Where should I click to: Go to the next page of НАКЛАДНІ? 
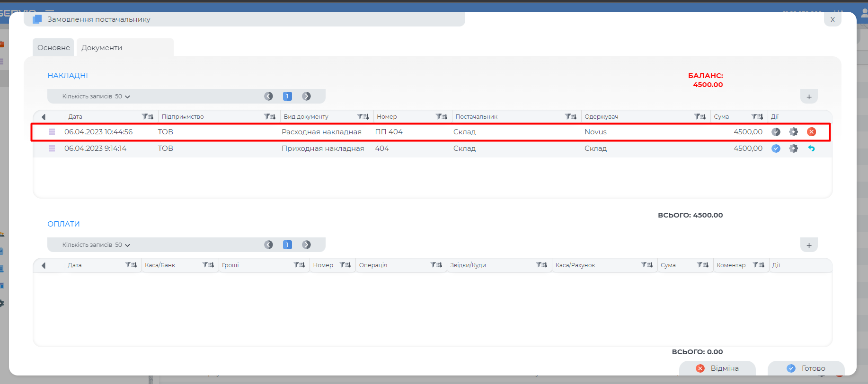coord(307,96)
